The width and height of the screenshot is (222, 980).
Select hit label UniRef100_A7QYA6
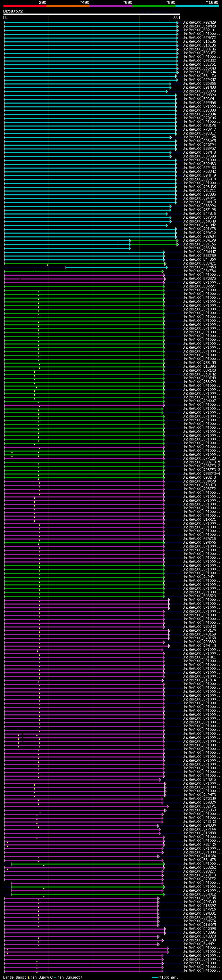[199, 118]
